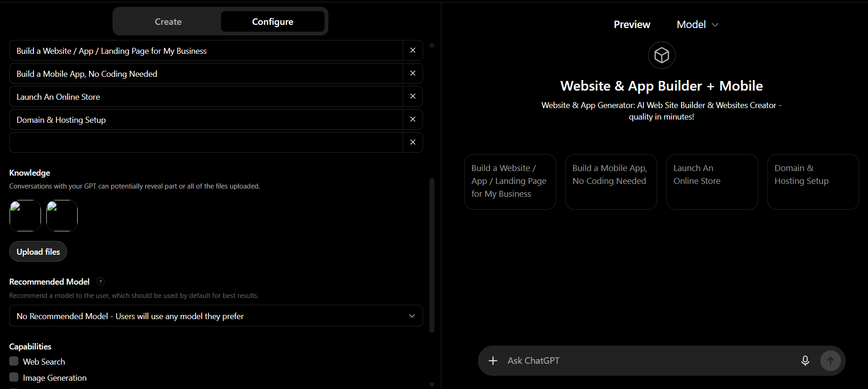The width and height of the screenshot is (868, 389).
Task: Delete the 'Launch An Online Store' starter
Action: [x=413, y=97]
